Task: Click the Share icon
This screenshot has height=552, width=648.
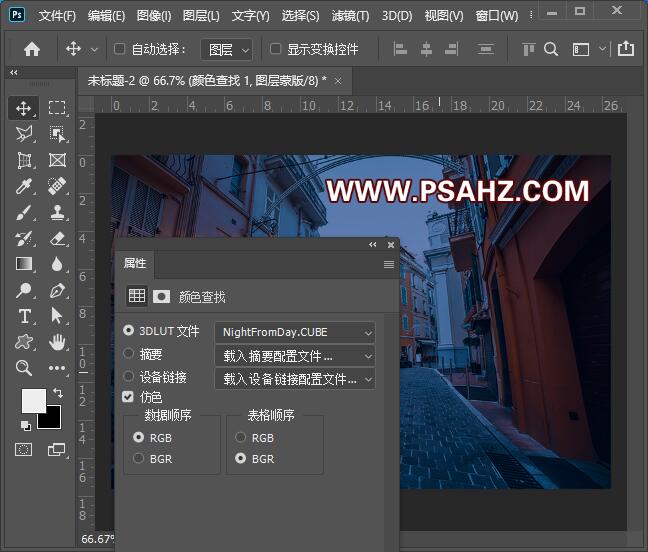Action: click(x=626, y=49)
